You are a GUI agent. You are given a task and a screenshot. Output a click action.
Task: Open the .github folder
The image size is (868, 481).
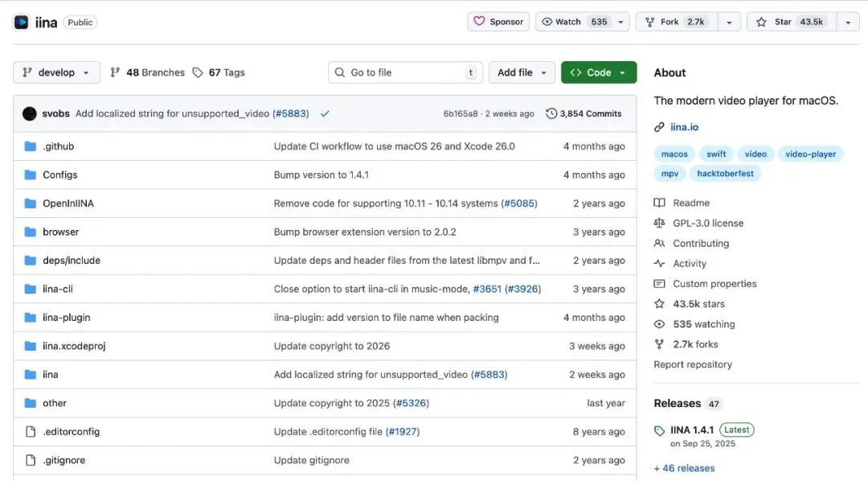(58, 146)
